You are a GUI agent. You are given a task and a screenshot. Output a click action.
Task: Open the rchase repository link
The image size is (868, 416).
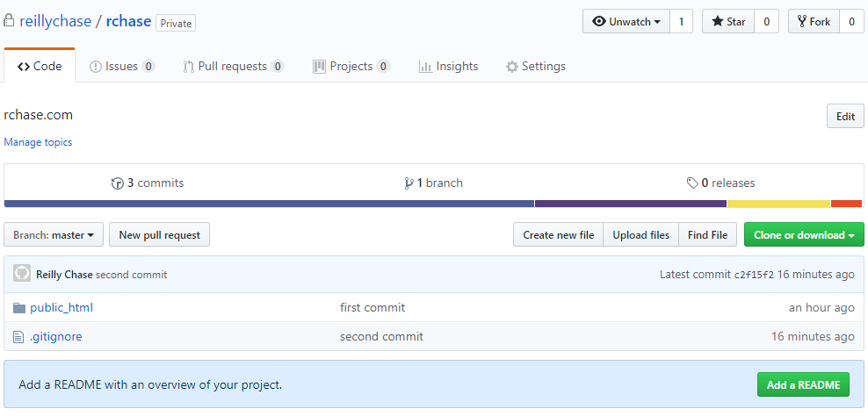(128, 22)
